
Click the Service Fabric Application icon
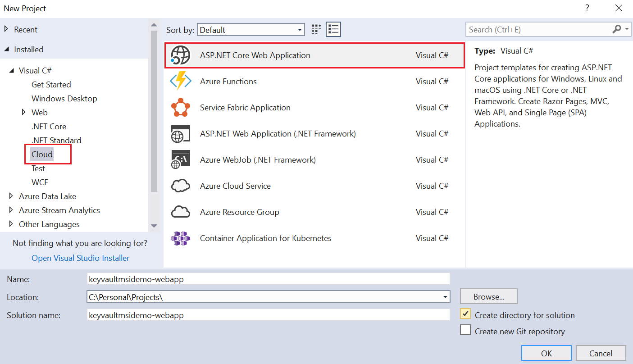tap(181, 108)
